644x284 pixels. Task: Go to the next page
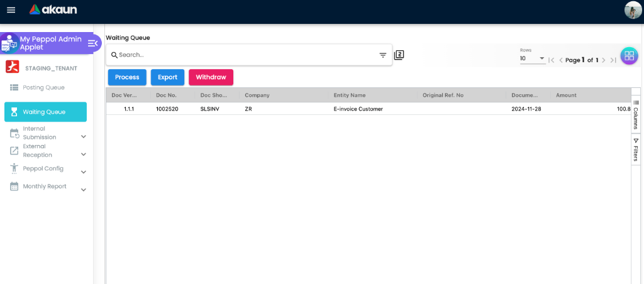pos(603,60)
